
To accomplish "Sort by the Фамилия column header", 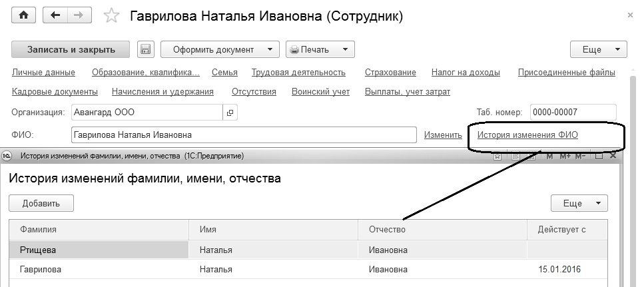I will pyautogui.click(x=99, y=230).
